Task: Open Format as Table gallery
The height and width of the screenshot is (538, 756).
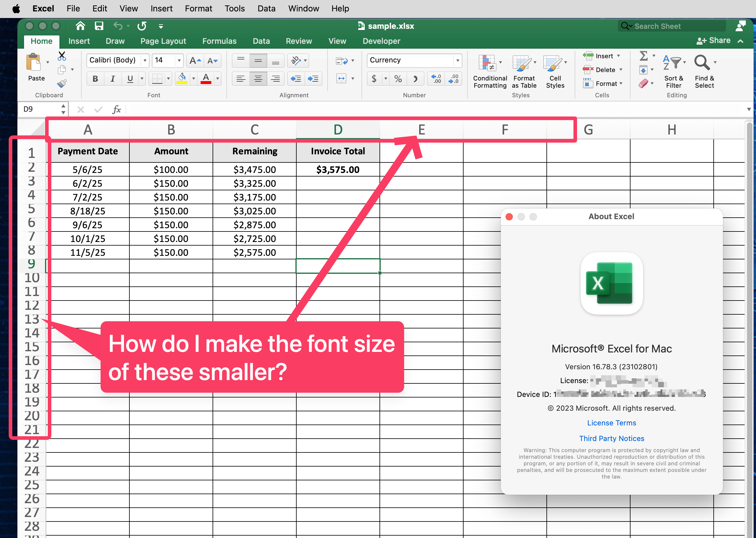Action: [524, 71]
